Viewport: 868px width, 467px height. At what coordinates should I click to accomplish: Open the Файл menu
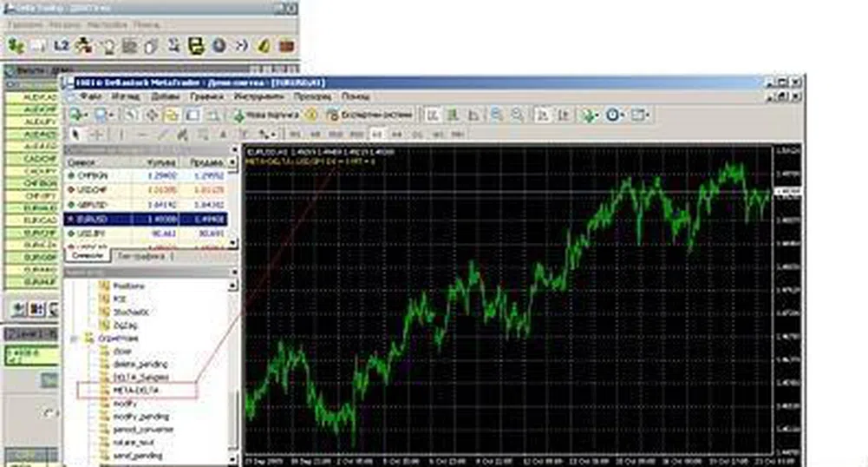point(90,96)
